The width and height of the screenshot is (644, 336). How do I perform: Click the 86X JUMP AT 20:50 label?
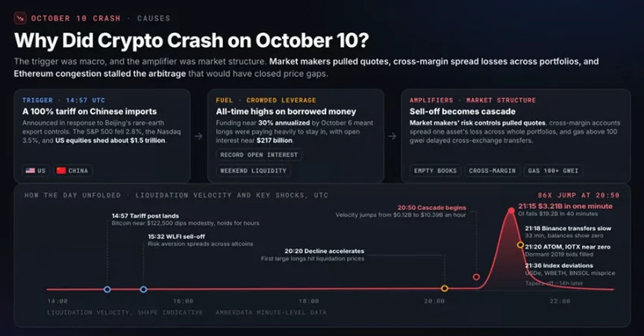578,195
